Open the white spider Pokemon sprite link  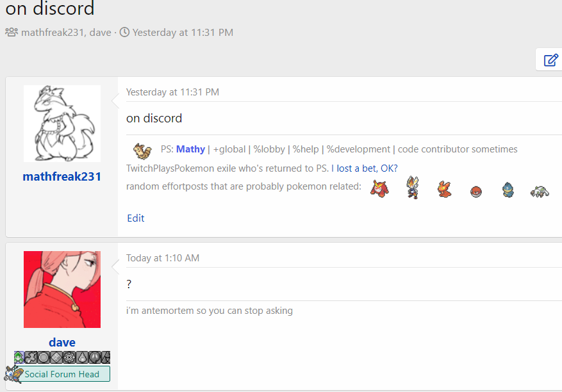coord(540,192)
